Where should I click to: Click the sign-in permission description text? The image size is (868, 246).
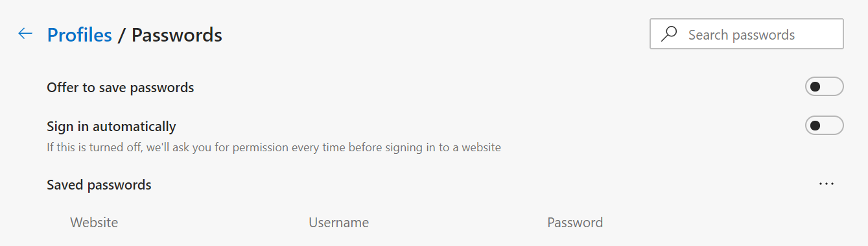[x=274, y=147]
